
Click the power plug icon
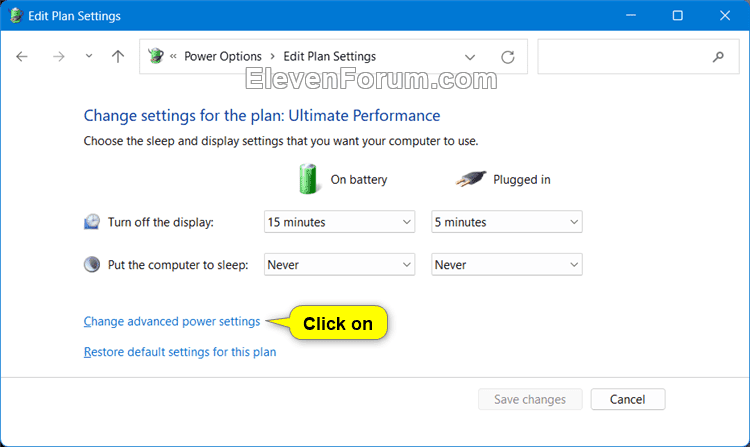click(x=471, y=179)
